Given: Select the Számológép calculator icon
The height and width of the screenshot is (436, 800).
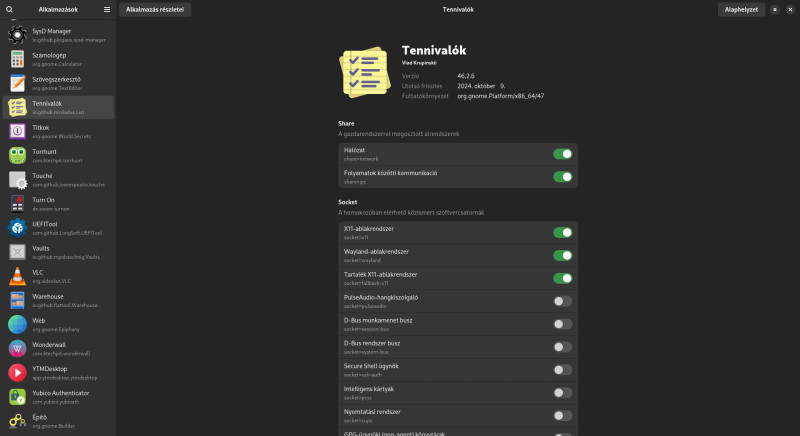Looking at the screenshot, I should [17, 59].
